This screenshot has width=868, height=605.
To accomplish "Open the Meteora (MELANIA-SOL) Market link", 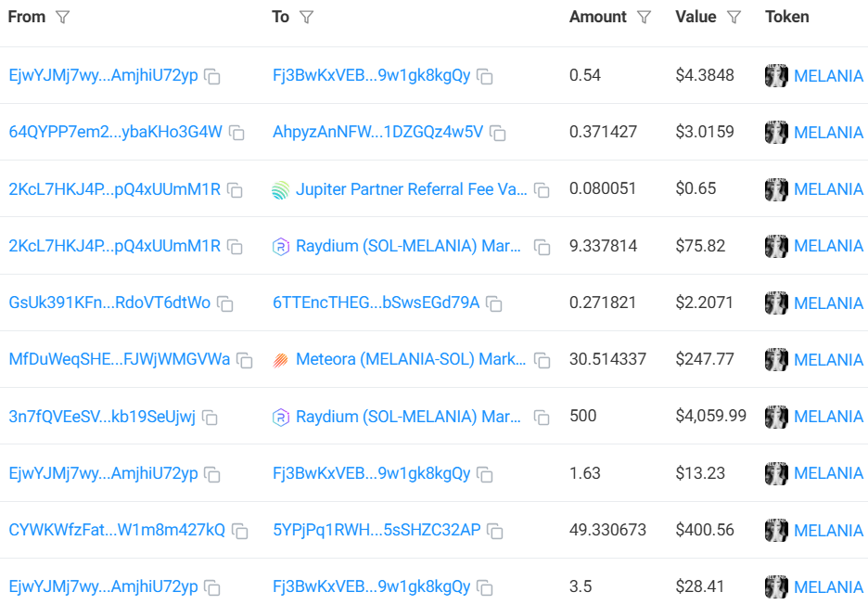I will point(411,359).
